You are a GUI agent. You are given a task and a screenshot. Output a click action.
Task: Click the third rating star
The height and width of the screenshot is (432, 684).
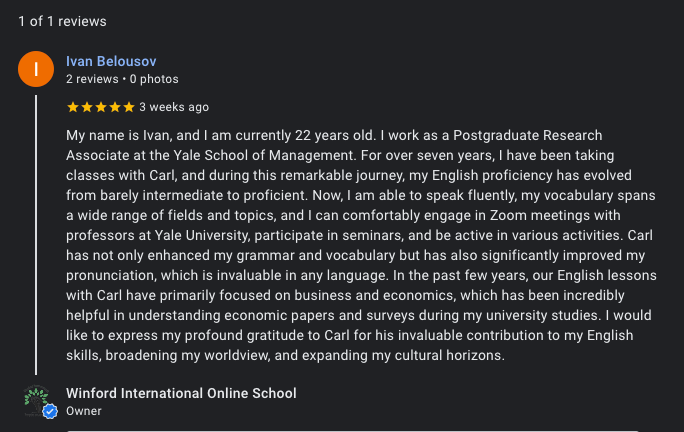point(100,107)
